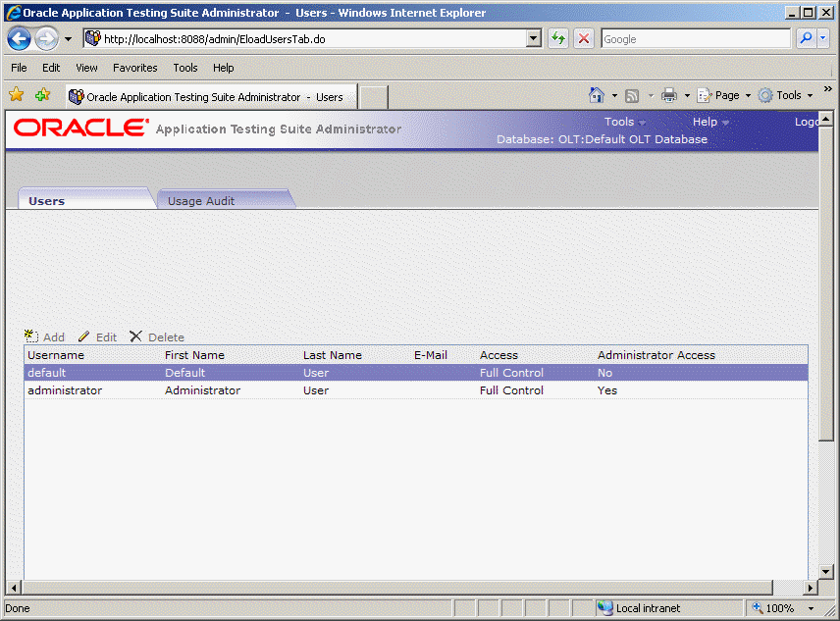Open the recent pages dropdown arrow
The width and height of the screenshot is (840, 621).
pos(68,39)
